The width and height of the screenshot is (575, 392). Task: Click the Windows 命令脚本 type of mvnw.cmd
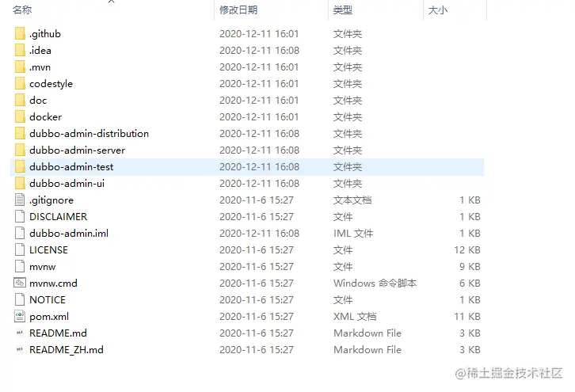pyautogui.click(x=375, y=283)
